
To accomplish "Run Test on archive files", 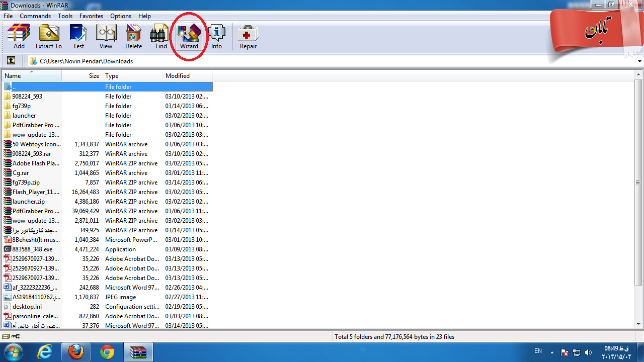I will (x=78, y=37).
